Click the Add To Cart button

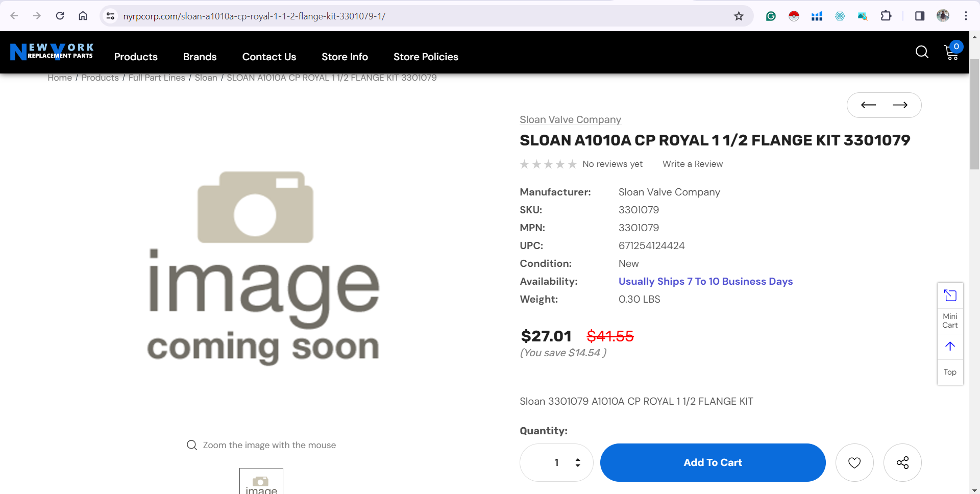pyautogui.click(x=713, y=462)
